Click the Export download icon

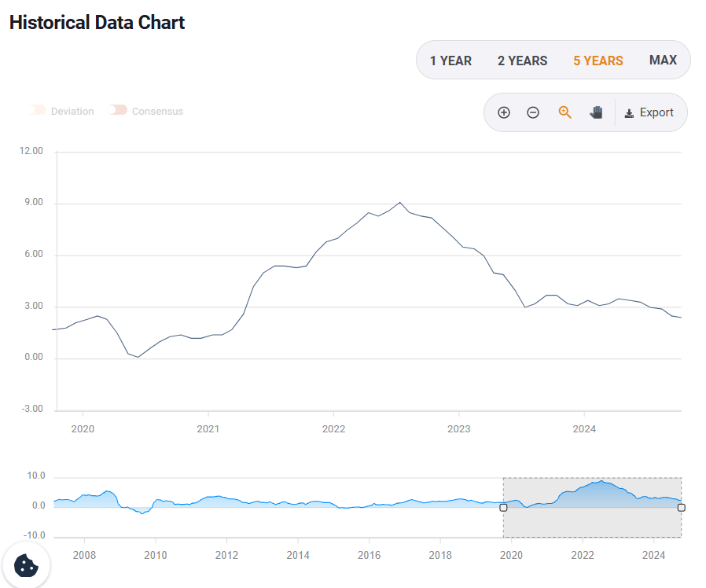(x=629, y=113)
